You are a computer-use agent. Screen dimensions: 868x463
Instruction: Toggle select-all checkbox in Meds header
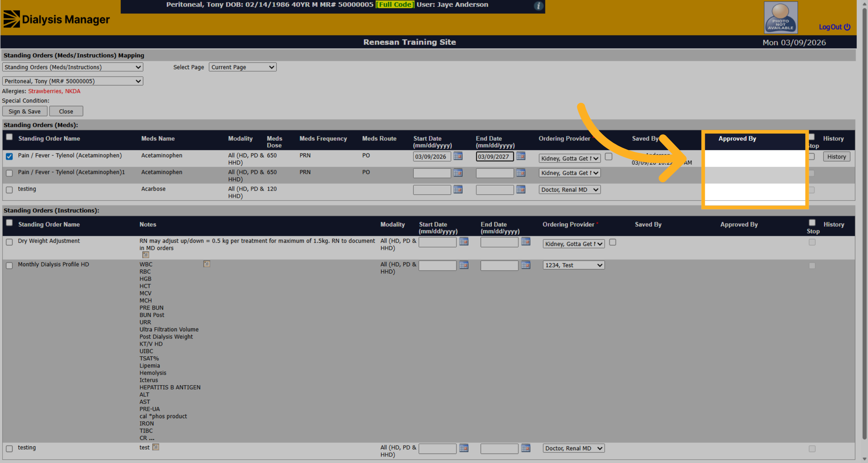coord(9,137)
